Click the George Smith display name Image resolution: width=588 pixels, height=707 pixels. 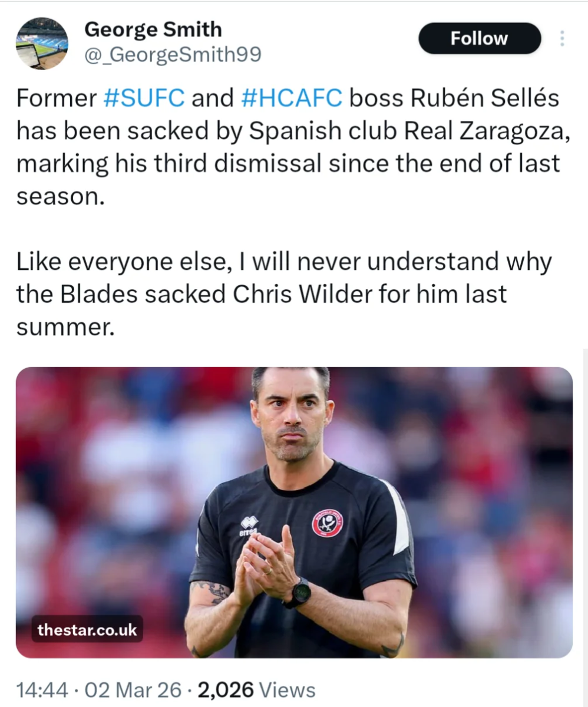coord(154,29)
